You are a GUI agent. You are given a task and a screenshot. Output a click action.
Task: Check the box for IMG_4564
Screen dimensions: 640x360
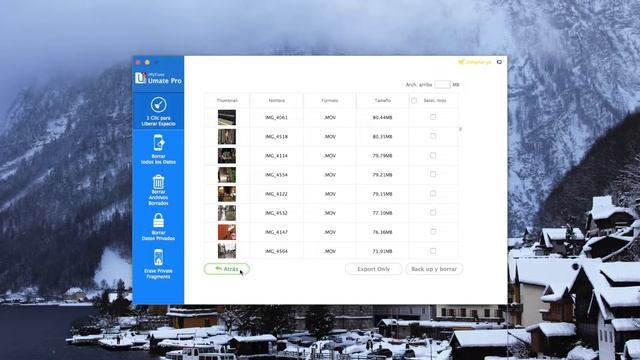point(433,251)
